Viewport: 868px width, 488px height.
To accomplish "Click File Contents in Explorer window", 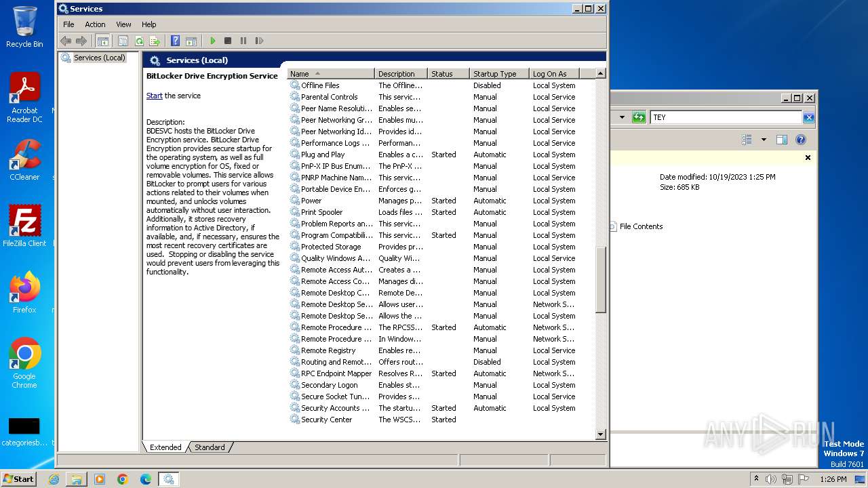I will pos(641,226).
